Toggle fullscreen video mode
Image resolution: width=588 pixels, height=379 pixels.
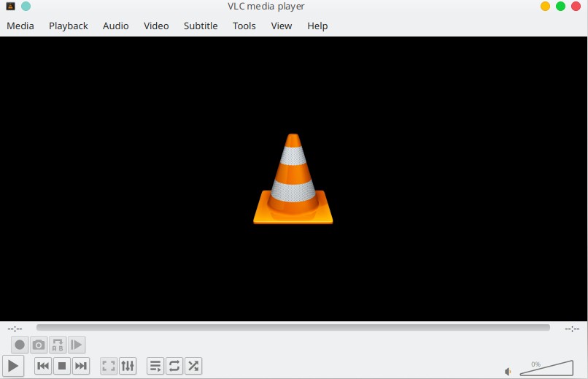[x=109, y=366]
